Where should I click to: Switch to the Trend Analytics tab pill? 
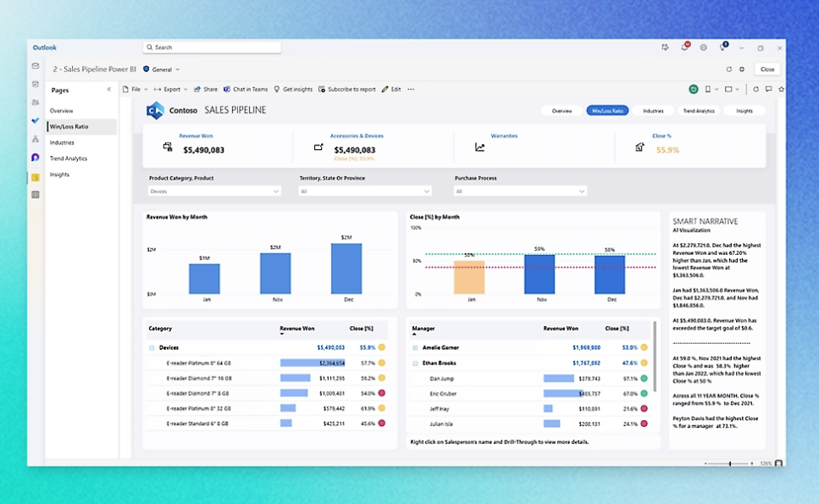point(699,111)
